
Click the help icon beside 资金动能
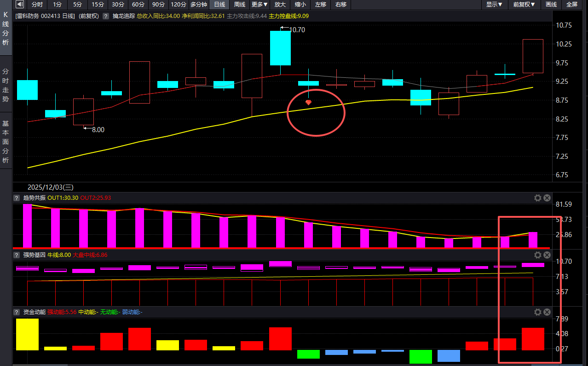pyautogui.click(x=17, y=312)
